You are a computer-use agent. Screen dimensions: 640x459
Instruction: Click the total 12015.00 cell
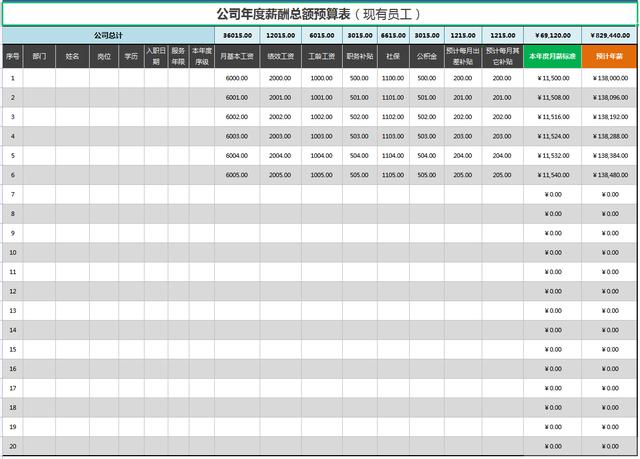280,35
